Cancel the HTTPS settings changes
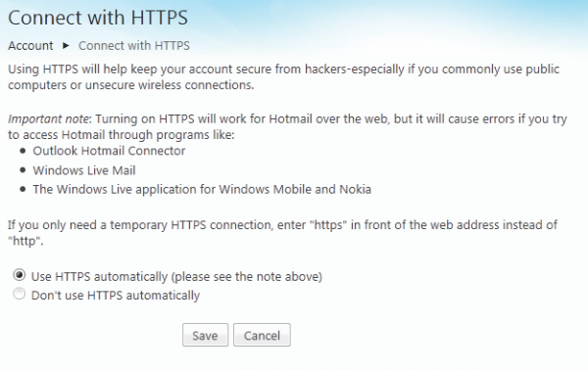Viewport: 588px width, 370px height. point(262,335)
